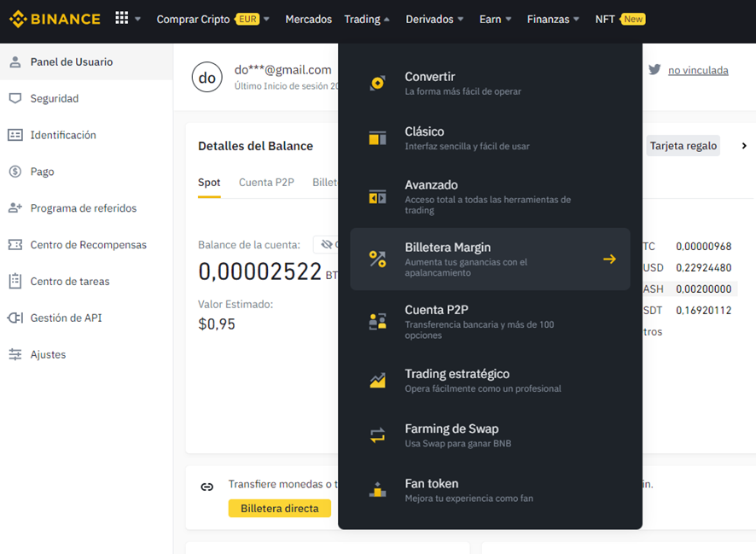
Task: Open Programa de referidos in sidebar
Action: pos(87,208)
